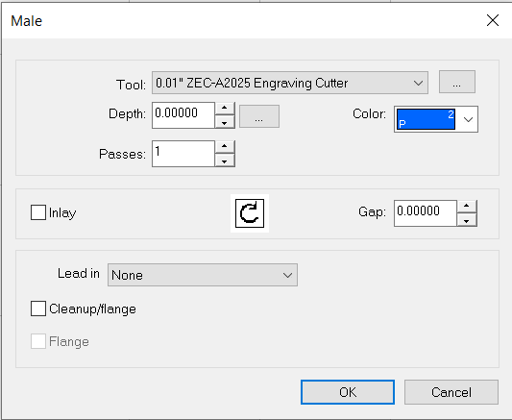This screenshot has height=420, width=512.
Task: Click the disabled Flange checkbox
Action: (x=38, y=341)
